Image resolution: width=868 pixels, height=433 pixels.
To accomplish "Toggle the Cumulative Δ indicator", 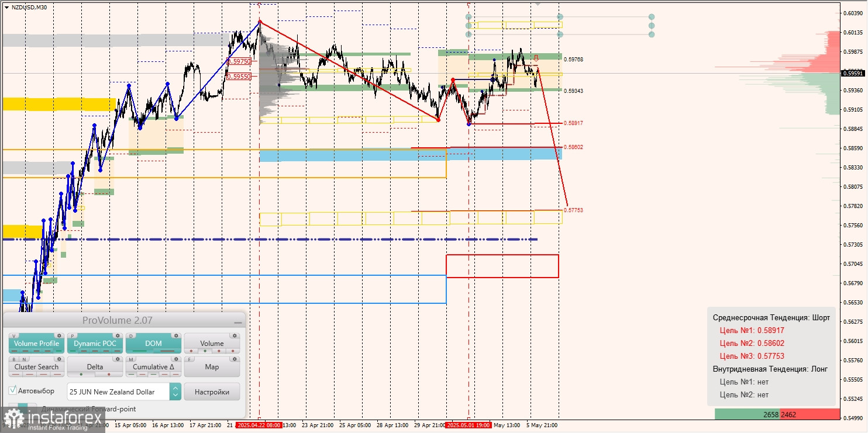I will tap(153, 367).
